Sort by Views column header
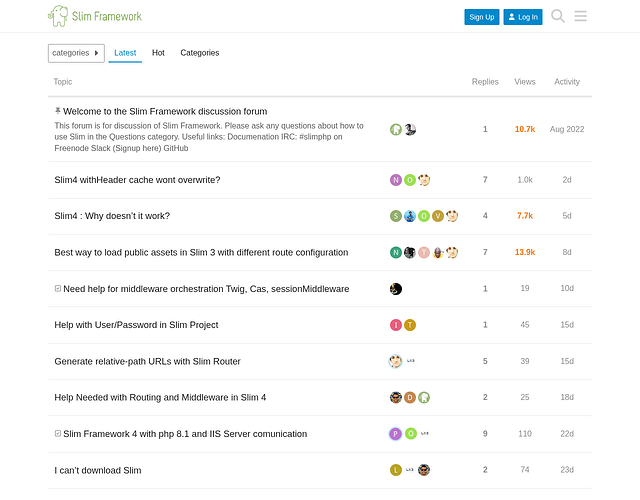Viewport: 640px width, 500px height. pos(524,82)
